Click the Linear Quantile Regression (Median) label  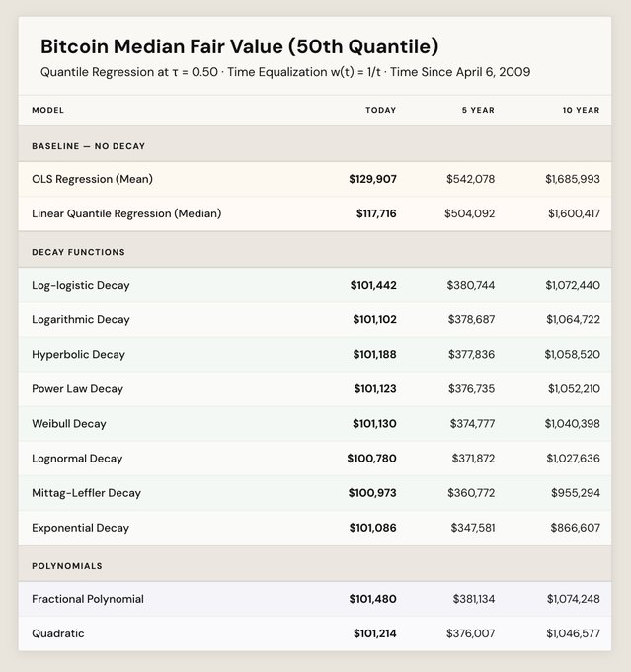(x=126, y=213)
